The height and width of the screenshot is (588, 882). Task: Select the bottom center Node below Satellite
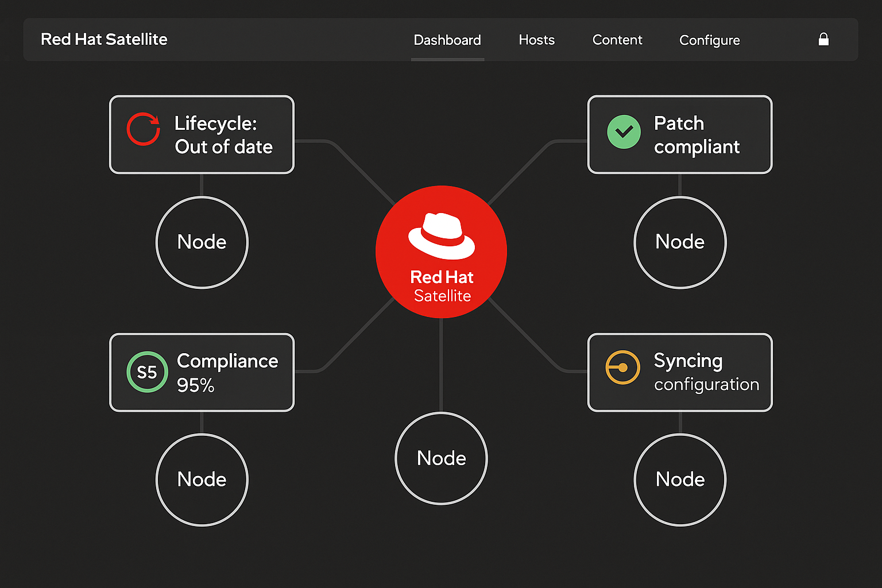441,458
